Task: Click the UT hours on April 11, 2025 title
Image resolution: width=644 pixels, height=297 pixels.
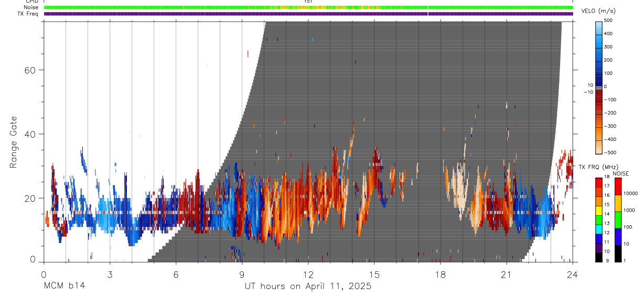Action: tap(308, 287)
